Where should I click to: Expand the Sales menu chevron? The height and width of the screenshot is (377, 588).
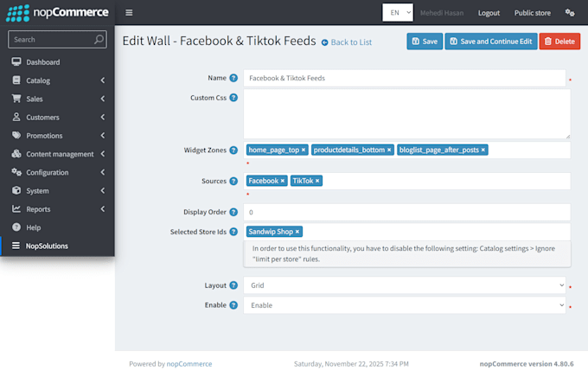pyautogui.click(x=102, y=99)
